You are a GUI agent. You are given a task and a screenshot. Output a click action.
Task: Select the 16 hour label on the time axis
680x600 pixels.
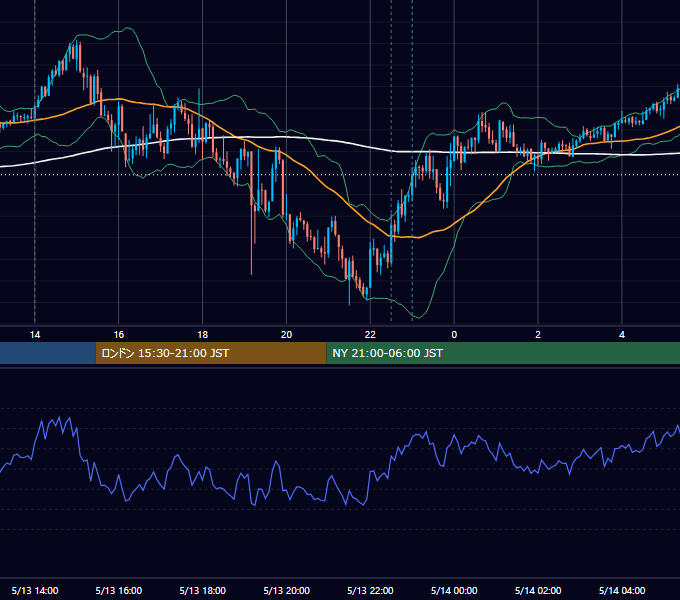coord(118,335)
